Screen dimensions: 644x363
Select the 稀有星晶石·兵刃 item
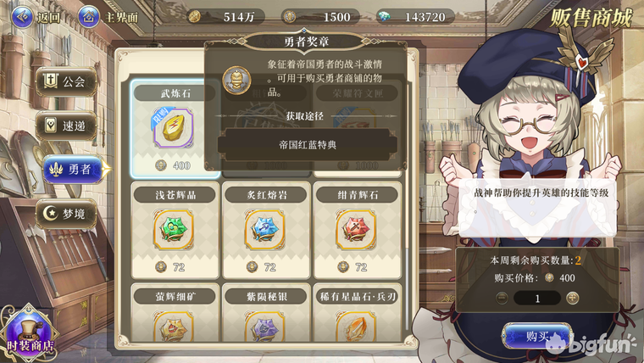click(356, 326)
